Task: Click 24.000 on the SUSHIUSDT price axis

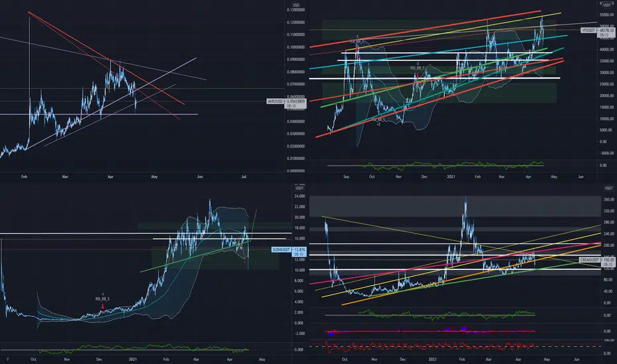Action: [x=299, y=196]
